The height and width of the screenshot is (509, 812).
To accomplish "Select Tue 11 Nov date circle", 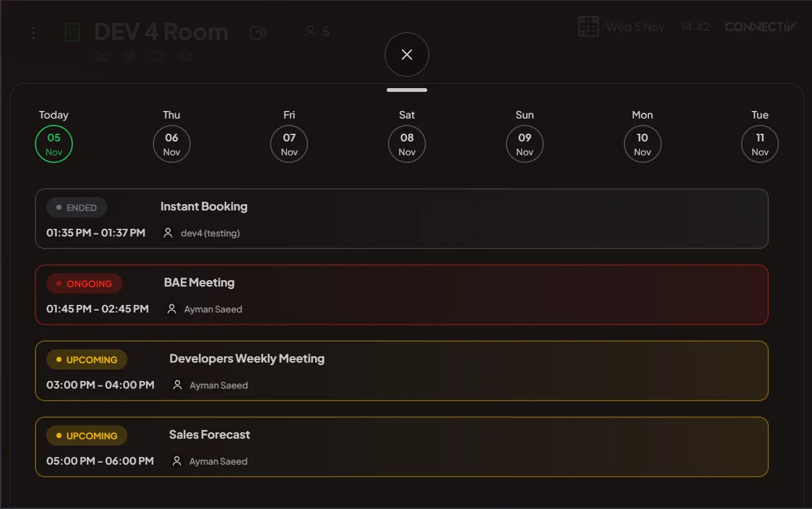I will click(x=760, y=144).
